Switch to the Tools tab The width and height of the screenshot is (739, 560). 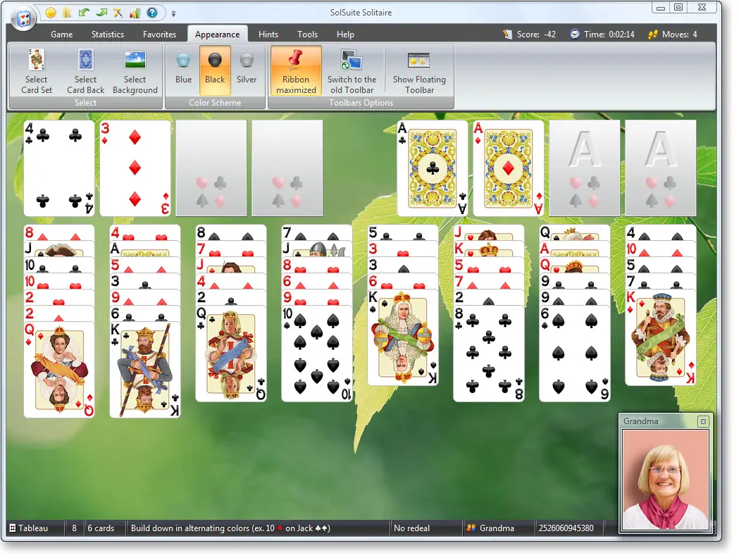(x=307, y=35)
